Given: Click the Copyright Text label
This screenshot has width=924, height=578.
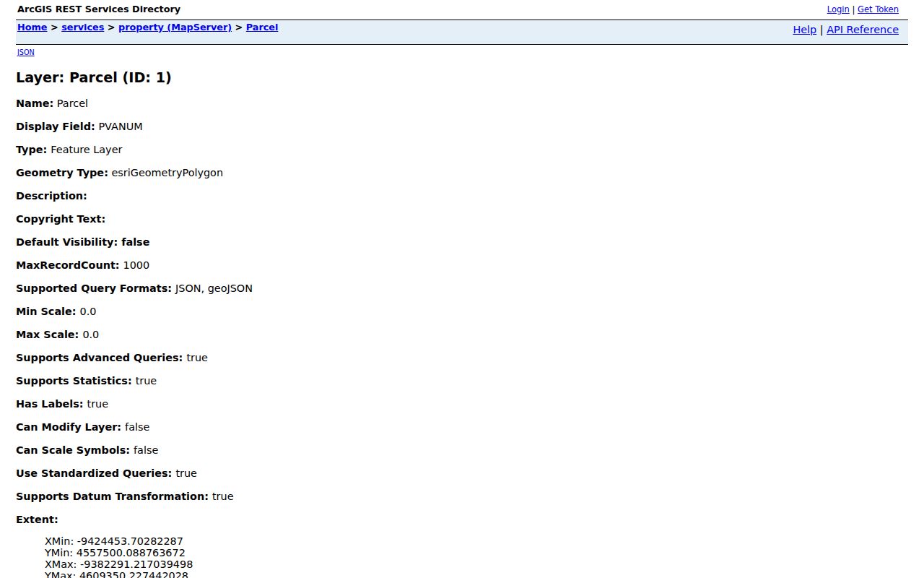Looking at the screenshot, I should tap(61, 219).
